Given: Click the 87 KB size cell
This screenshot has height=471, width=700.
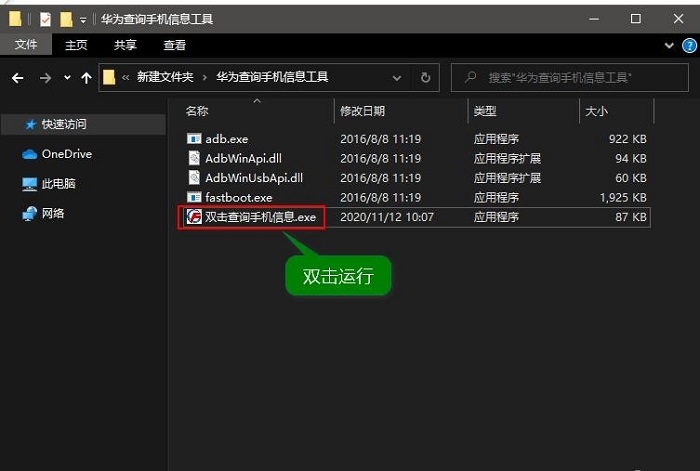Looking at the screenshot, I should pyautogui.click(x=631, y=217).
